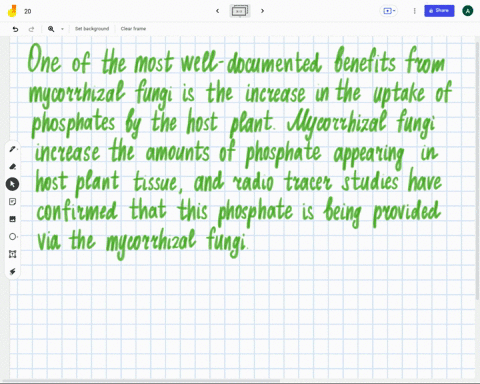Activate the Laser pointer tool
This screenshot has height=384, width=480.
coord(13,272)
